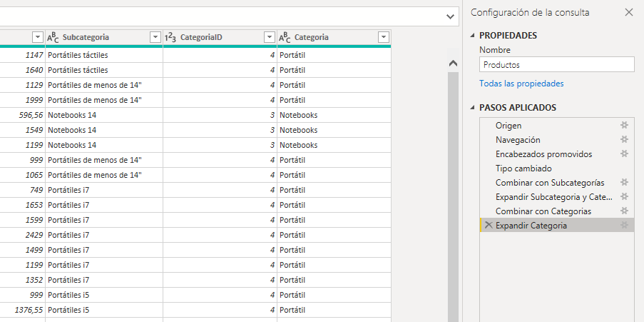The image size is (644, 322).
Task: Change data type icon of Subcategoria column
Action: tap(54, 37)
